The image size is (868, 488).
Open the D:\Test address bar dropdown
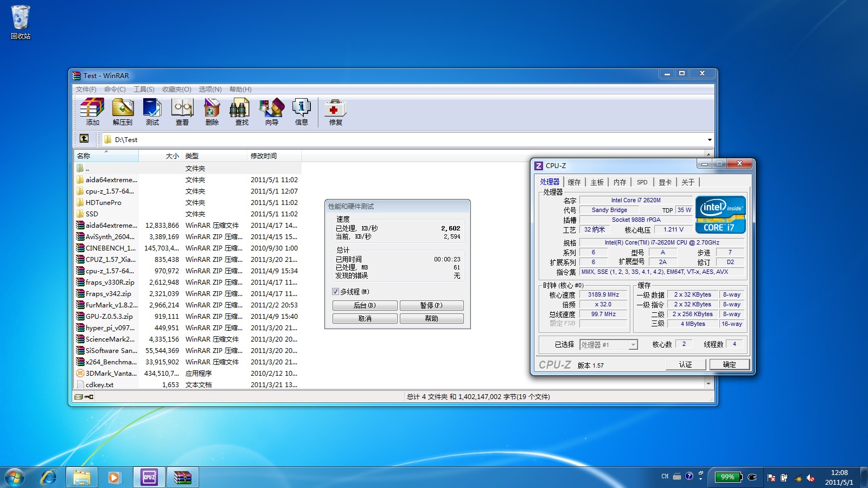pos(709,140)
